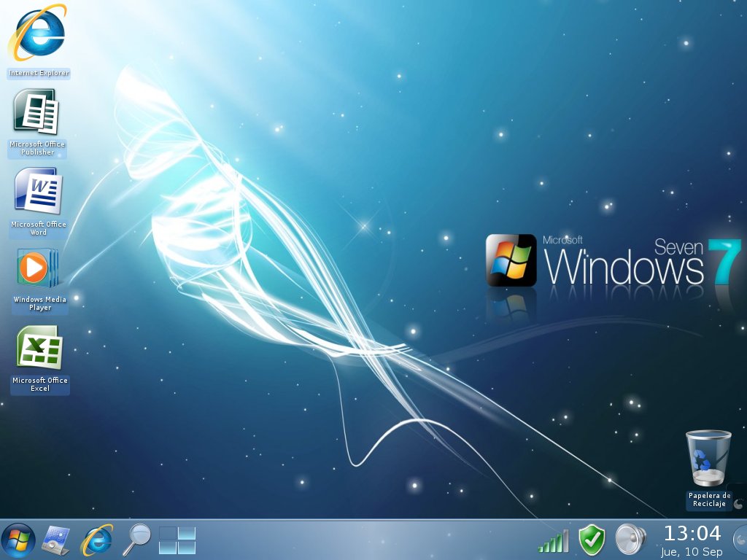Launch Microsoft Office Publisher desktop shortcut
The height and width of the screenshot is (560, 747).
pos(36,112)
